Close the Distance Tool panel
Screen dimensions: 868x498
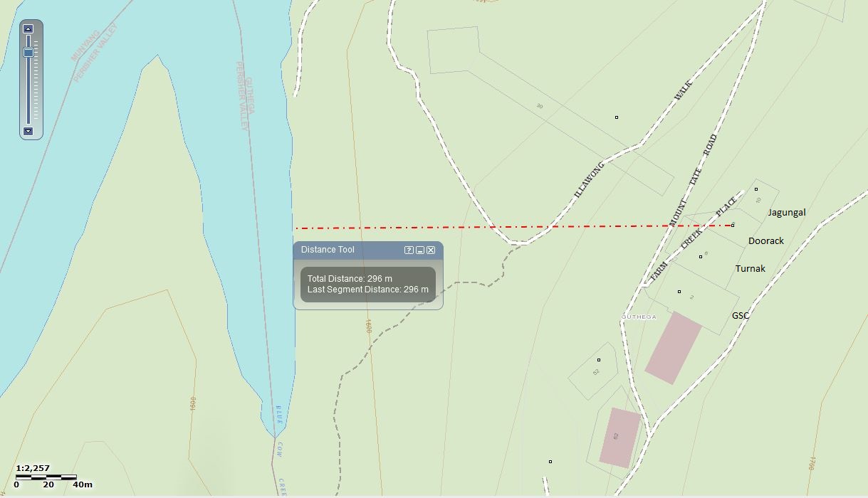(431, 250)
